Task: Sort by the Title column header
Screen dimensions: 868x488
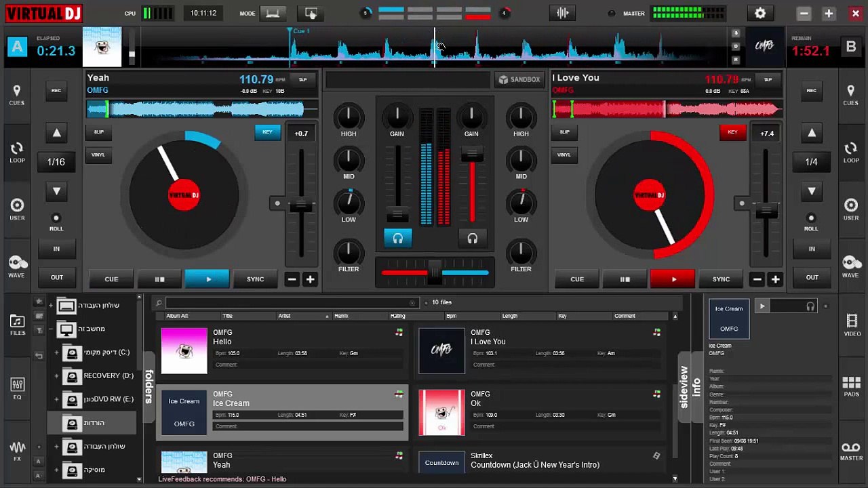Action: 228,316
